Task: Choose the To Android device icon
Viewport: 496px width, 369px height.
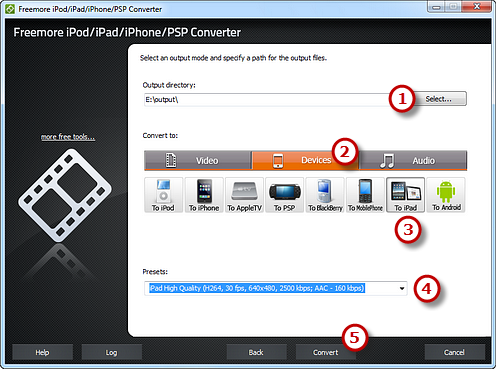Action: (446, 195)
